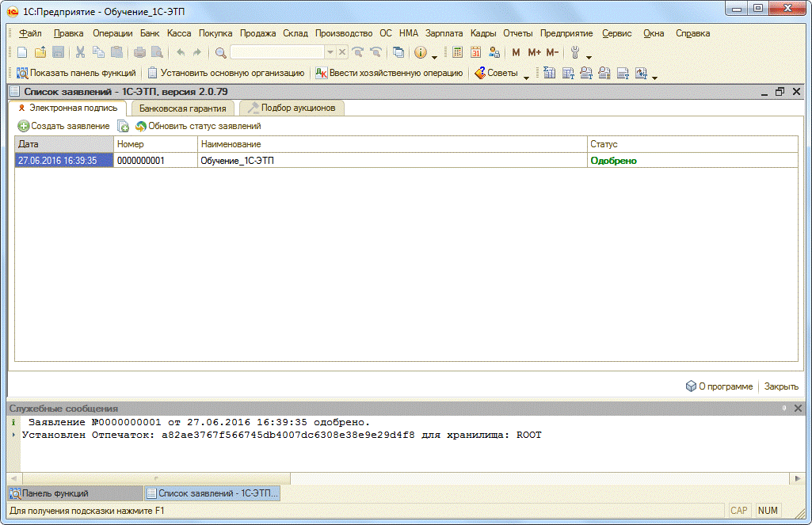Open the Производство menu

(x=344, y=33)
